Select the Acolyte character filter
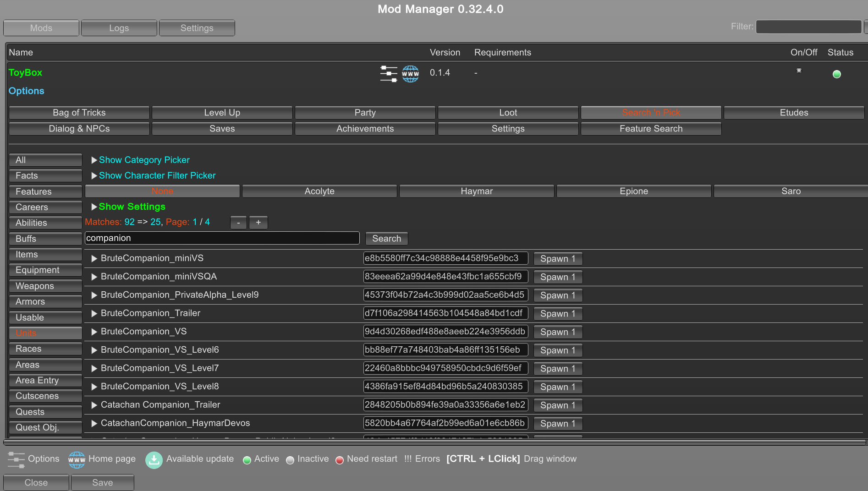 (x=319, y=191)
